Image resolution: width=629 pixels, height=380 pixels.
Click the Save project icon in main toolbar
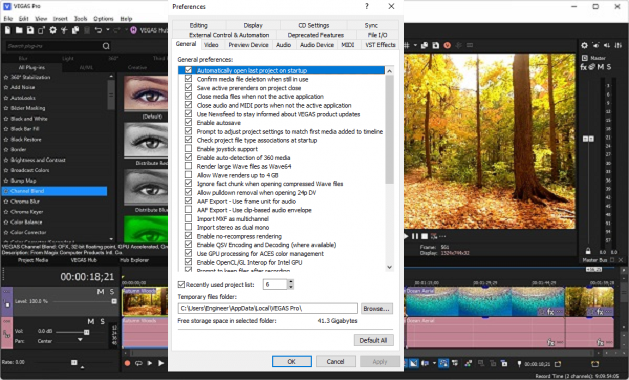[x=30, y=30]
